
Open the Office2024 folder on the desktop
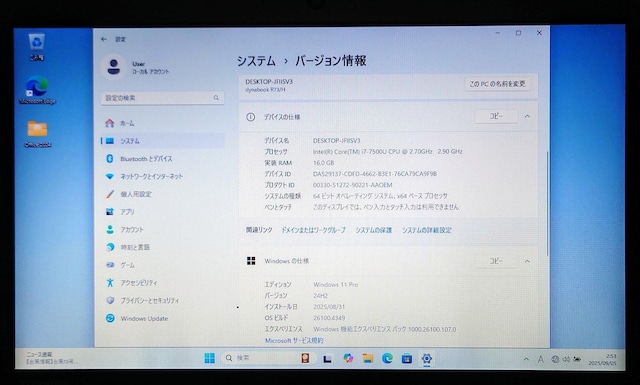[37, 134]
